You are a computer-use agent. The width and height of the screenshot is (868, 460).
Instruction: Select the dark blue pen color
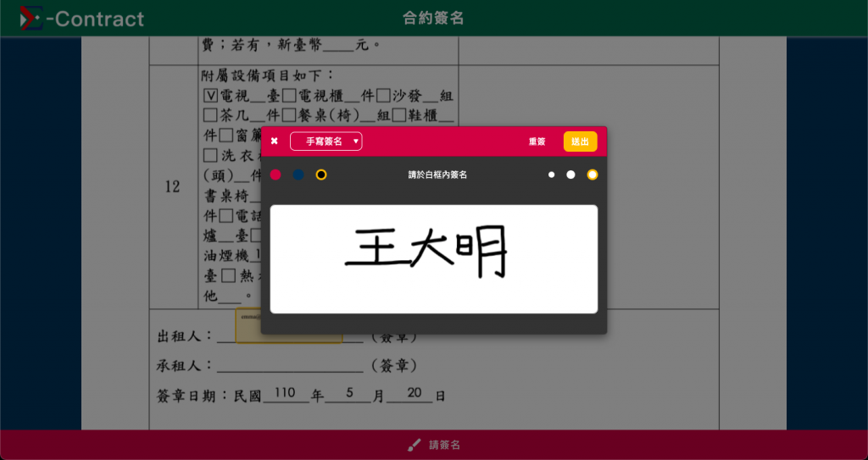[298, 175]
